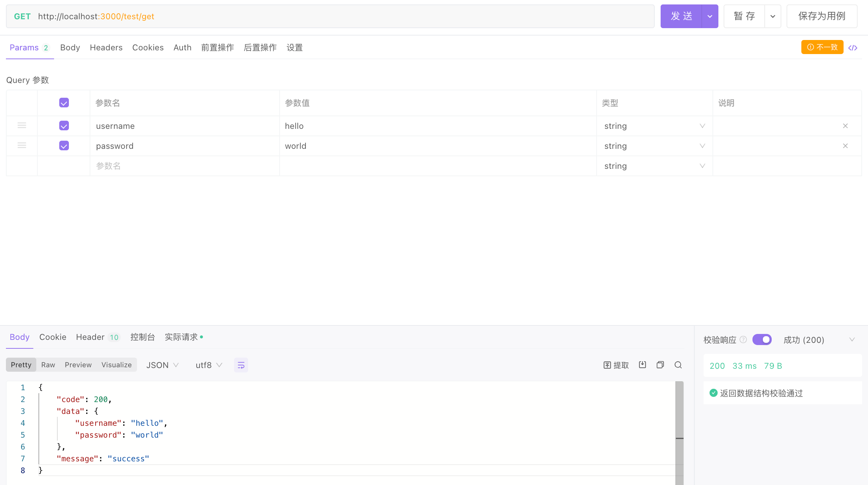Screen dimensions: 868x485
Task: Toggle word wrap in response body
Action: click(x=241, y=365)
